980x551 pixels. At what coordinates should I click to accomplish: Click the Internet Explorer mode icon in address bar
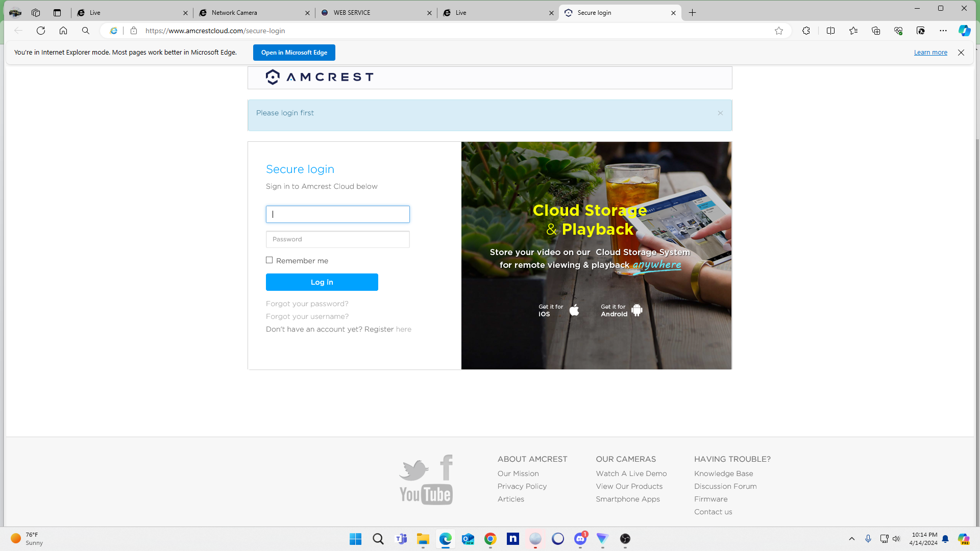click(113, 31)
